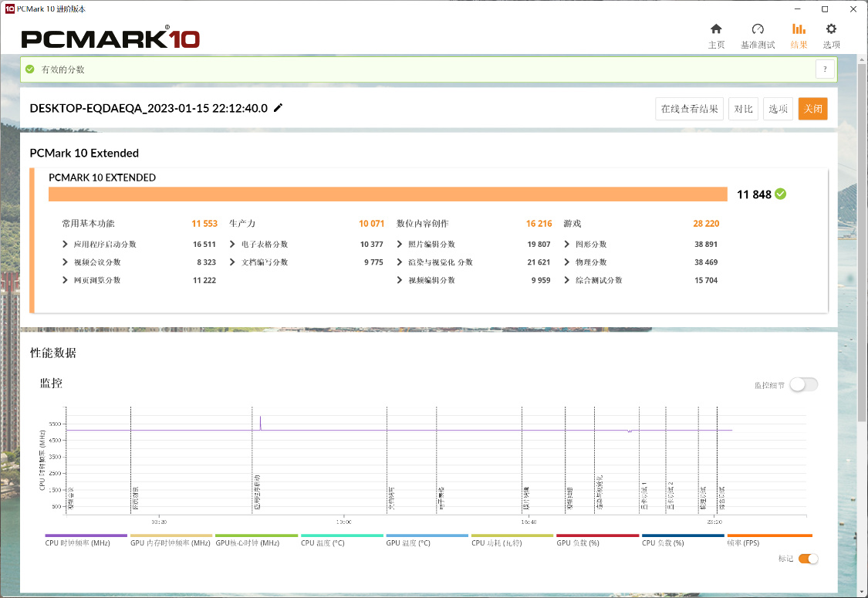This screenshot has height=598, width=868.
Task: Select GPU 内存时钟频率 legend swatch
Action: click(x=171, y=535)
